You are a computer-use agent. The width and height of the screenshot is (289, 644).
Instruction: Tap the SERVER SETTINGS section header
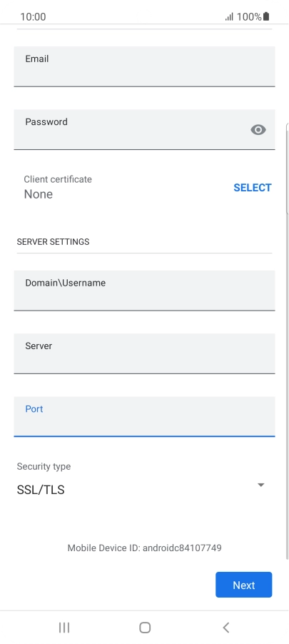(53, 242)
